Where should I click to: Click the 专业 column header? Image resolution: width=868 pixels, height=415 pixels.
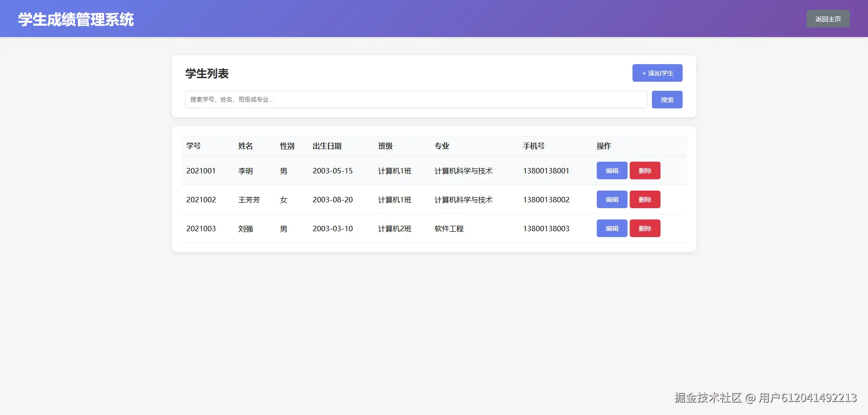click(x=442, y=146)
